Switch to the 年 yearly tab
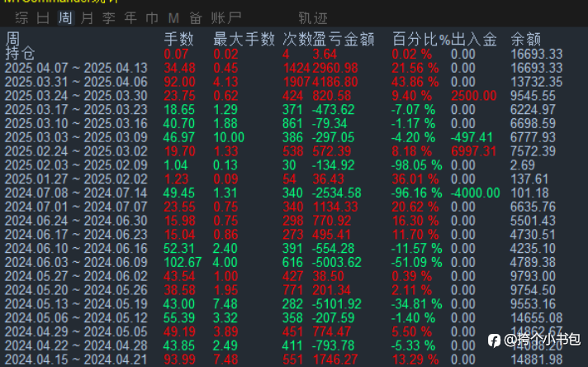 [x=130, y=18]
